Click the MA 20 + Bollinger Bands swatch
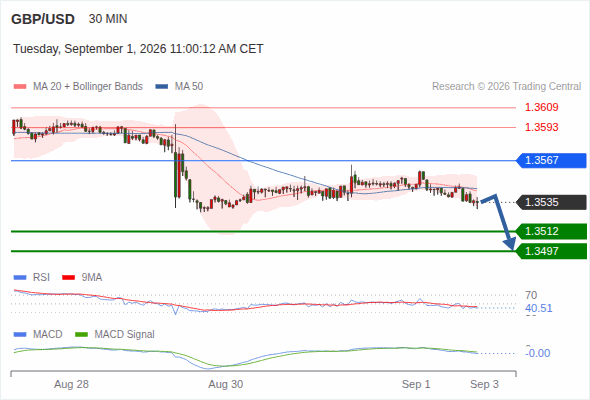 (20, 87)
